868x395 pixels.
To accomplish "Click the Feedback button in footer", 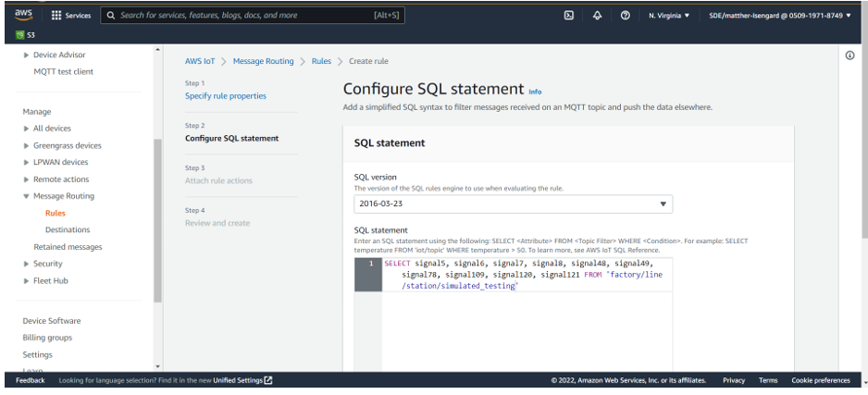I will tap(30, 380).
